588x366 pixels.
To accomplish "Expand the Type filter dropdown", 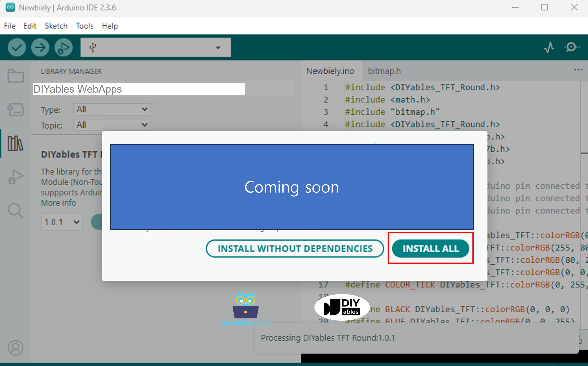I will pos(112,109).
